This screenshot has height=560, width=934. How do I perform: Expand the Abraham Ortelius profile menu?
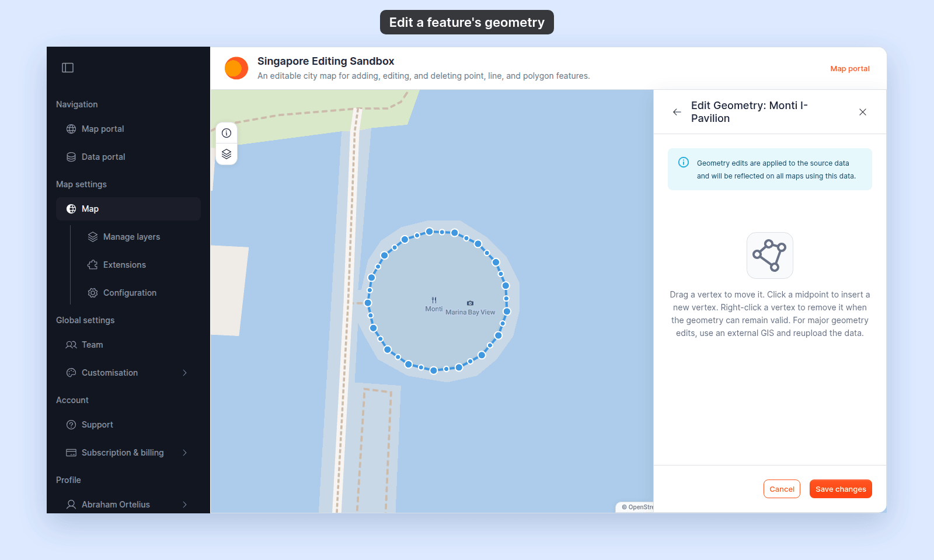coord(184,505)
